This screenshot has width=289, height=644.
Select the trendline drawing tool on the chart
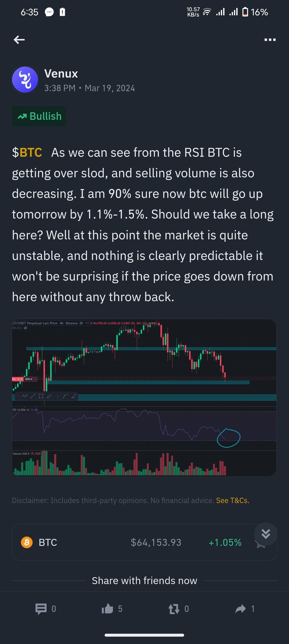pos(33,396)
